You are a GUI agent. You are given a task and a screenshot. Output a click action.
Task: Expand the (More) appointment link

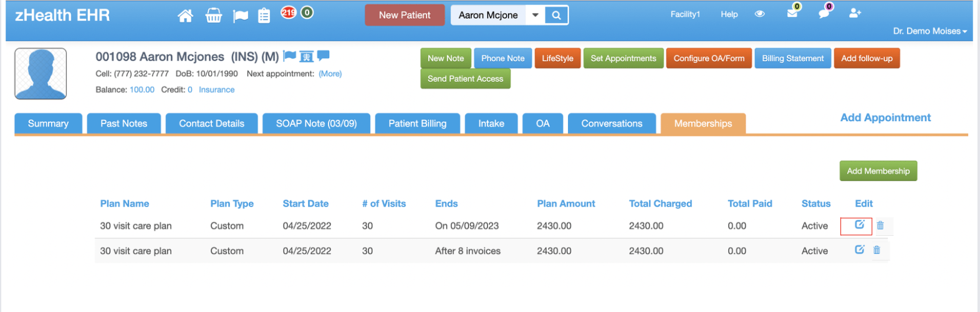330,74
